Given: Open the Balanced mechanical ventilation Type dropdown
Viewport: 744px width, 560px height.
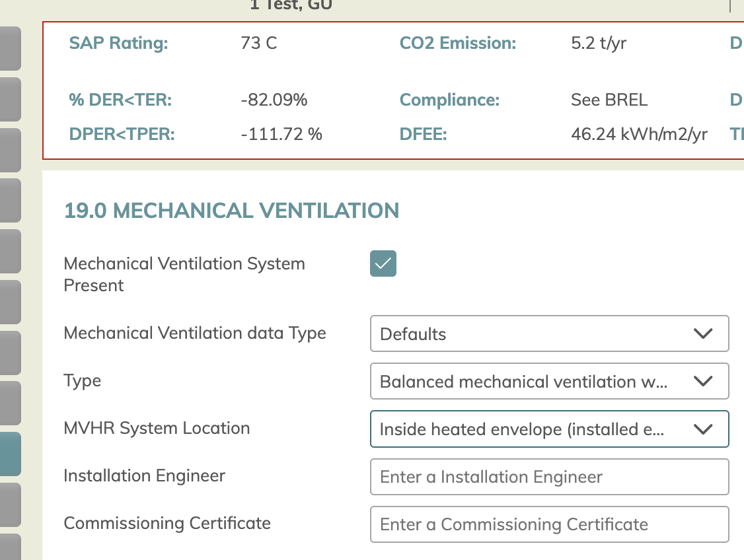Looking at the screenshot, I should 550,381.
